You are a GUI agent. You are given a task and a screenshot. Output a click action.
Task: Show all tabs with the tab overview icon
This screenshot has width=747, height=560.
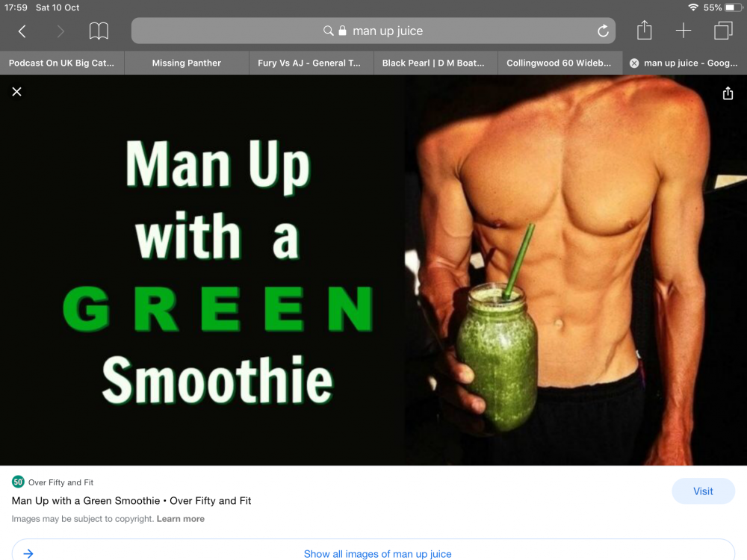pos(722,31)
